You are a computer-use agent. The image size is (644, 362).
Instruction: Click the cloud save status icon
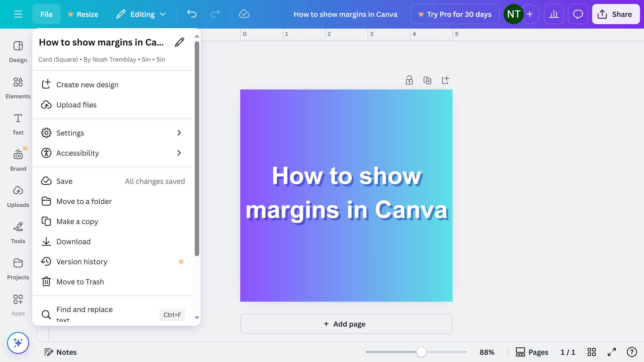pos(244,14)
